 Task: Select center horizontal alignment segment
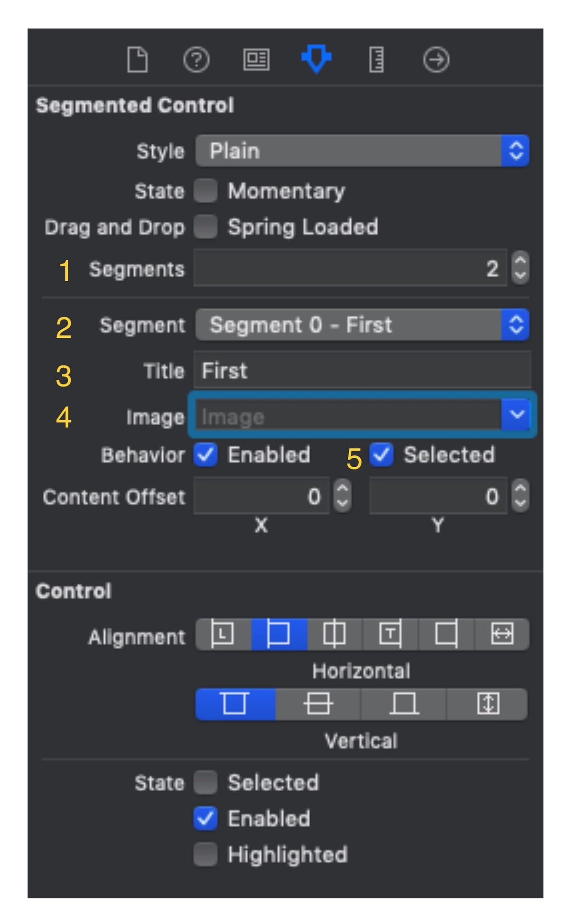pyautogui.click(x=334, y=634)
